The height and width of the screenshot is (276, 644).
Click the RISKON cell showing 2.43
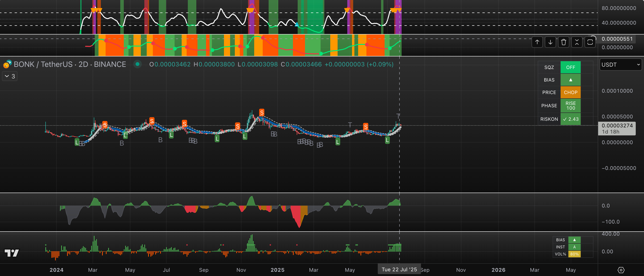tap(571, 119)
